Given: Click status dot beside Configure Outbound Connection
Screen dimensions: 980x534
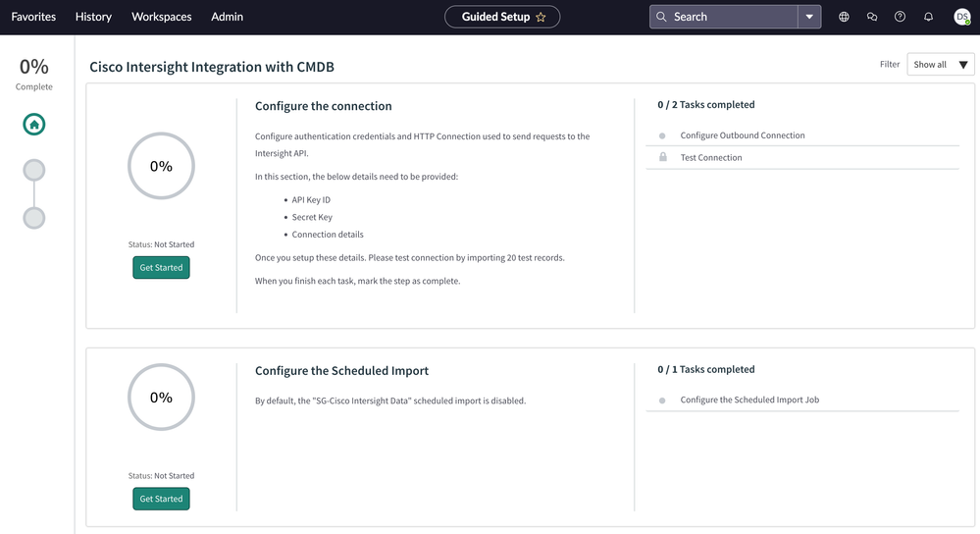Looking at the screenshot, I should (x=662, y=135).
